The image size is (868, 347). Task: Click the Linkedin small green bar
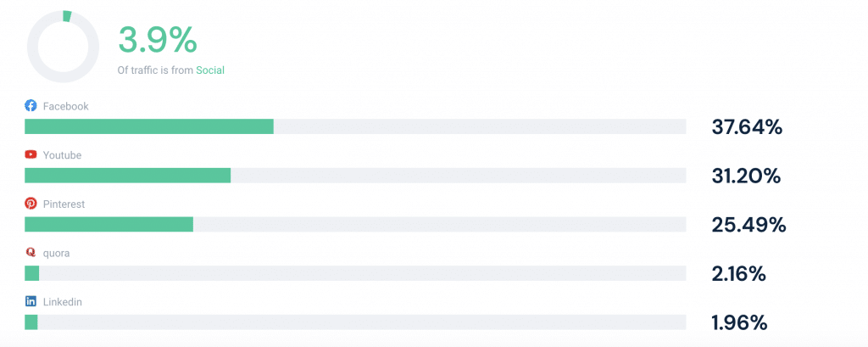(x=31, y=322)
